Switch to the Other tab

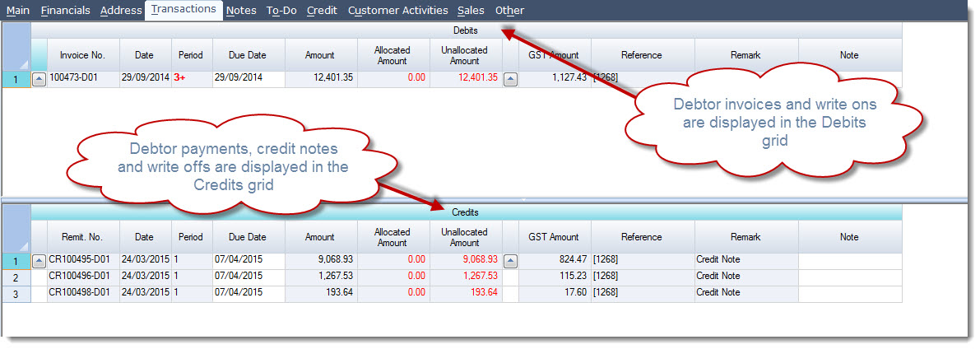[509, 11]
